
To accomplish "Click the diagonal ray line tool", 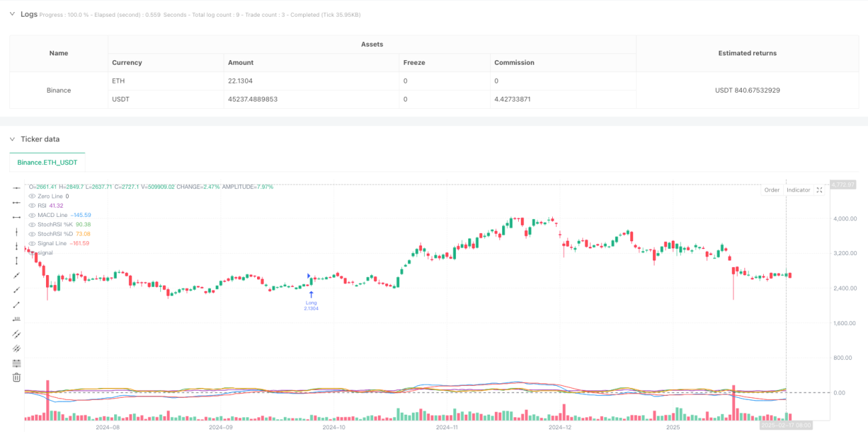I will (x=17, y=275).
